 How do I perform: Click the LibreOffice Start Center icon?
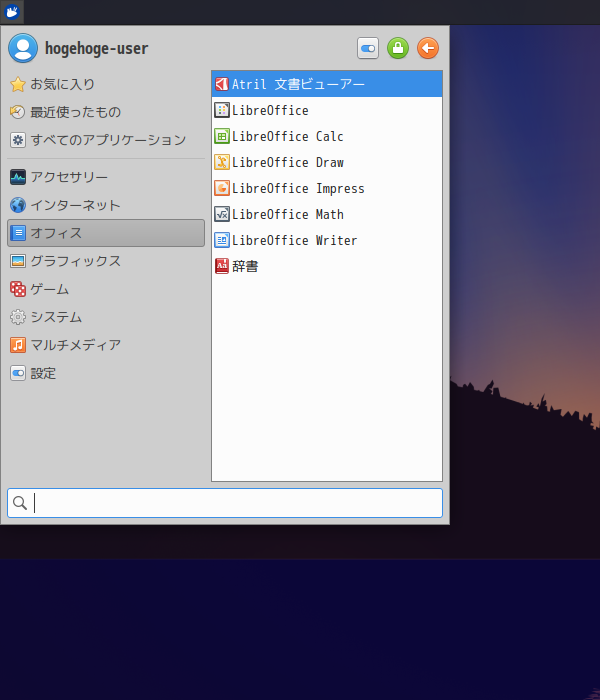(222, 110)
